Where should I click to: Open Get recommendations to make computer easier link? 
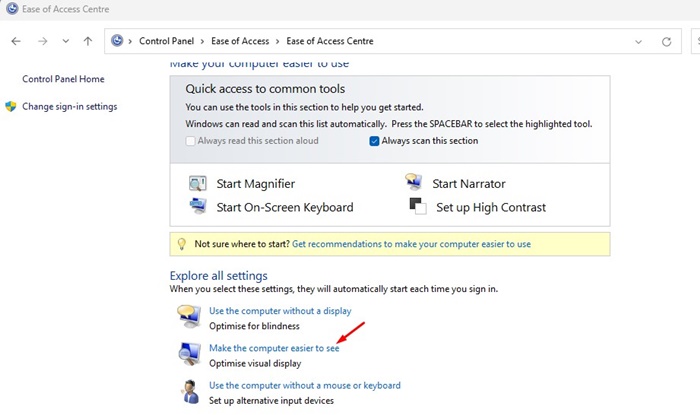411,244
